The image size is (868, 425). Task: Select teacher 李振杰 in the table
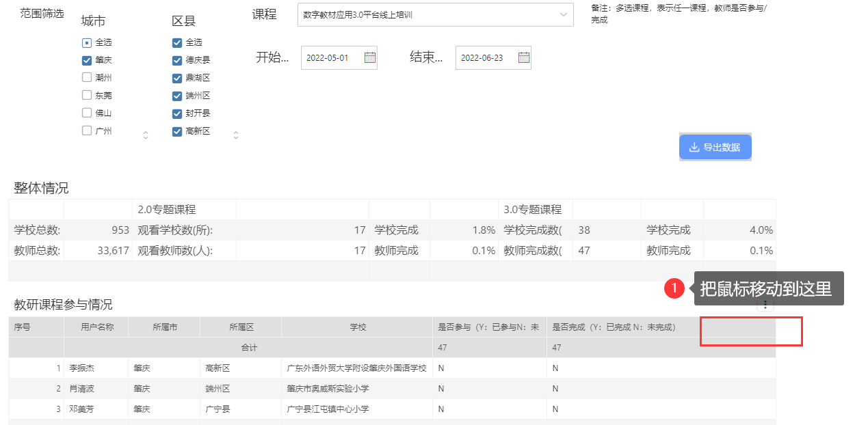pyautogui.click(x=96, y=367)
